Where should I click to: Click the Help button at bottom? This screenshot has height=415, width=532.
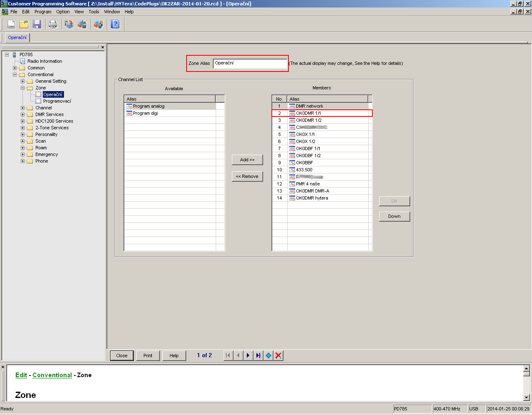pyautogui.click(x=174, y=356)
